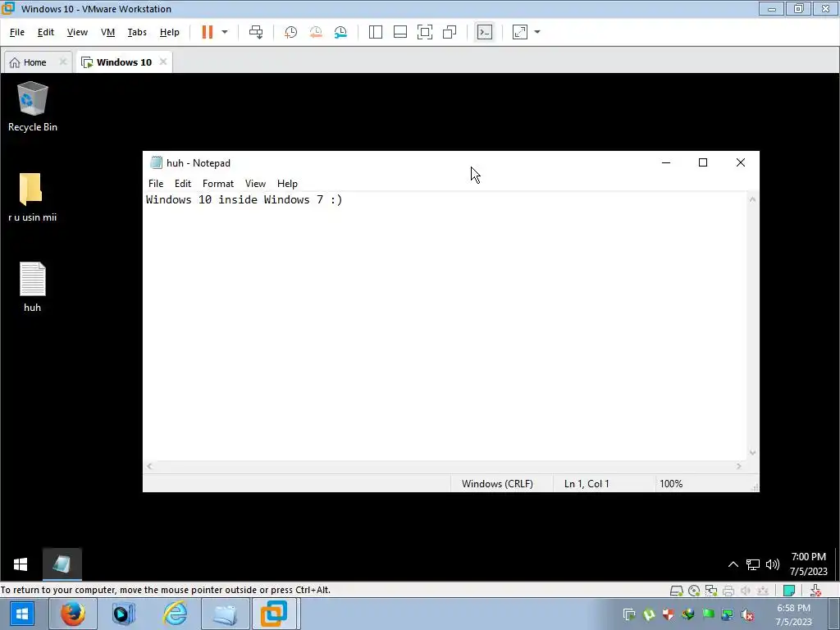Click the hard disk device status icon
This screenshot has height=630, width=840.
tap(677, 591)
